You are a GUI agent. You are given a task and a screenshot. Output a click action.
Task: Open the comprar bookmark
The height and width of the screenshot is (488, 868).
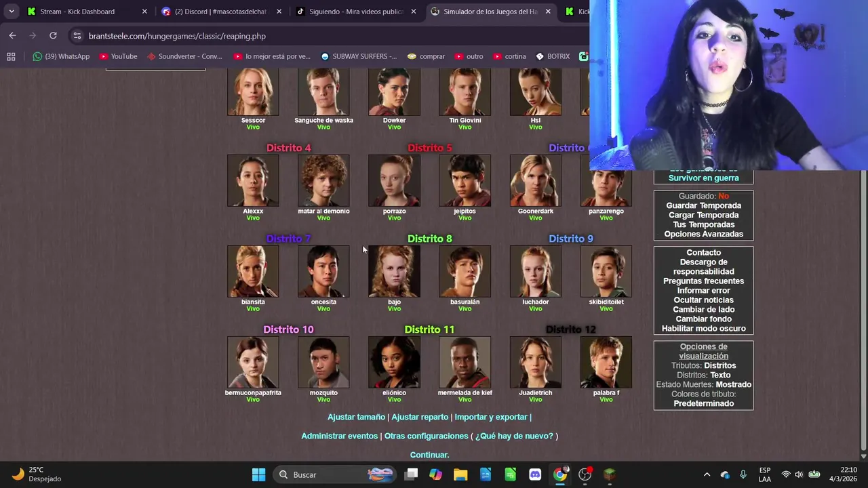(x=426, y=56)
